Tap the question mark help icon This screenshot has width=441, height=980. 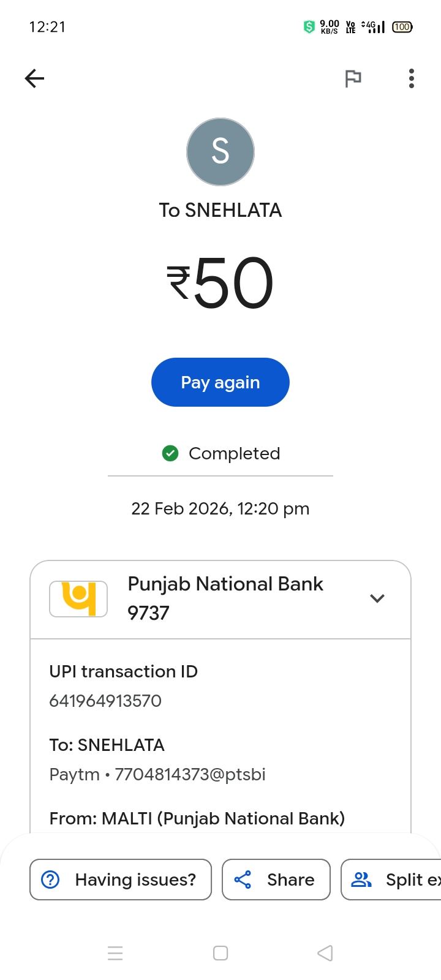pyautogui.click(x=50, y=880)
